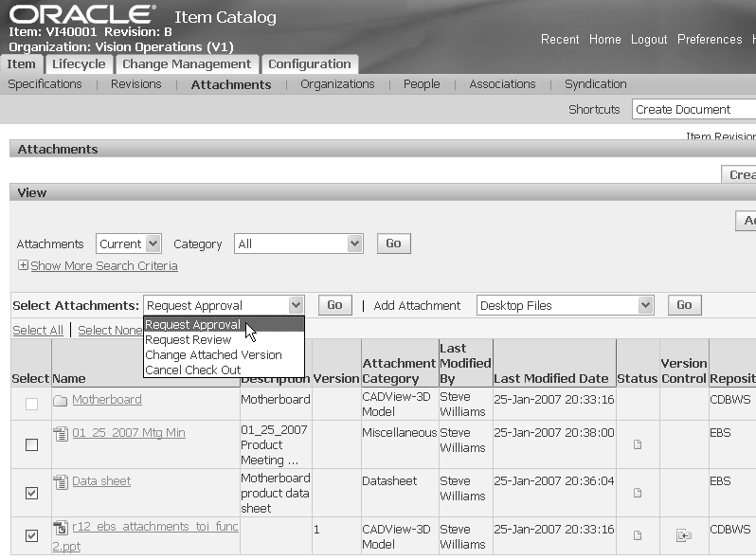Viewport: 756px width, 560px height.
Task: Open the r12_ebs_attachments_toi_func 2.ppt link
Action: click(x=146, y=536)
